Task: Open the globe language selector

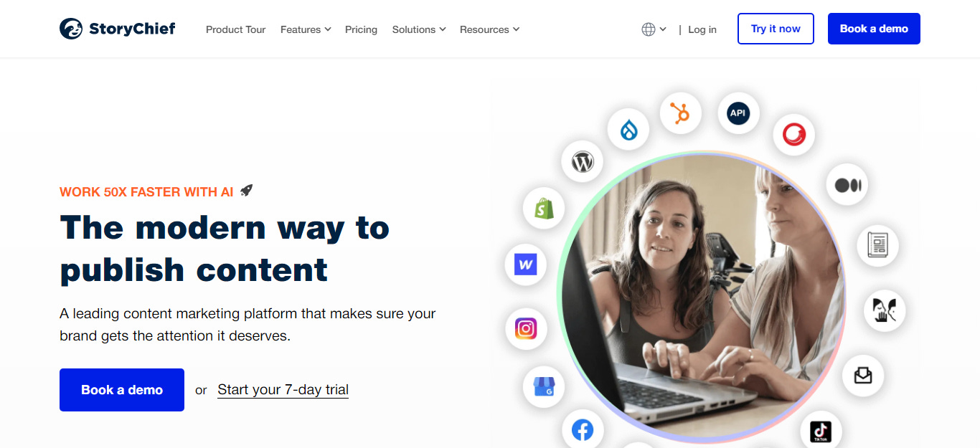Action: (x=654, y=29)
